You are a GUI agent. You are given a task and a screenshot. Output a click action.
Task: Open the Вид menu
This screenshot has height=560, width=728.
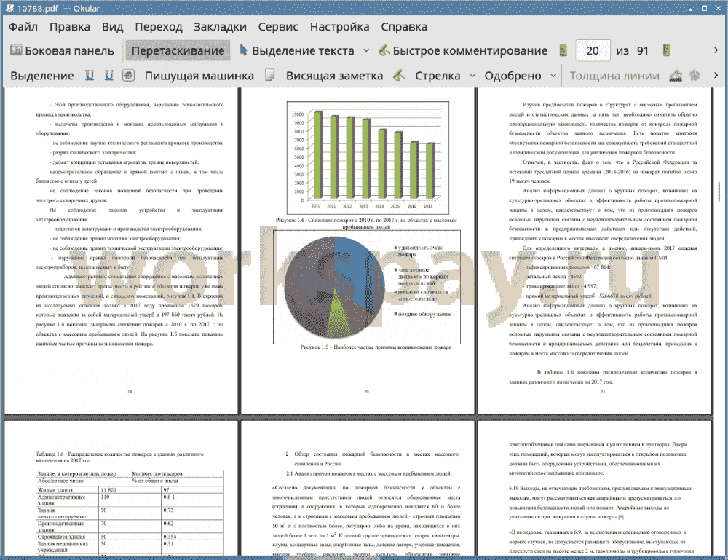pos(112,27)
